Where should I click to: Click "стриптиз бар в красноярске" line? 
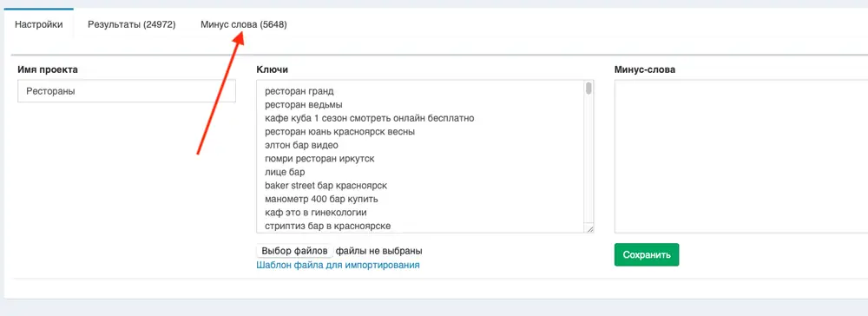(328, 226)
